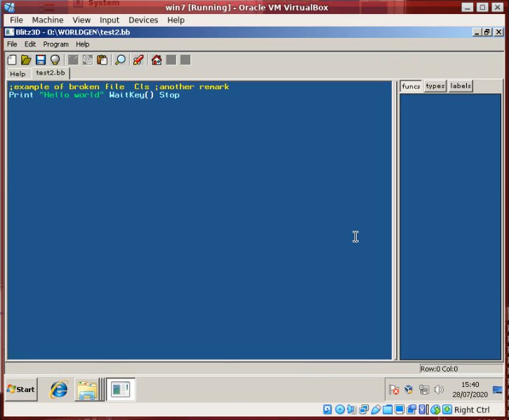
Task: Click the taskbar clock 15:40
Action: 470,385
